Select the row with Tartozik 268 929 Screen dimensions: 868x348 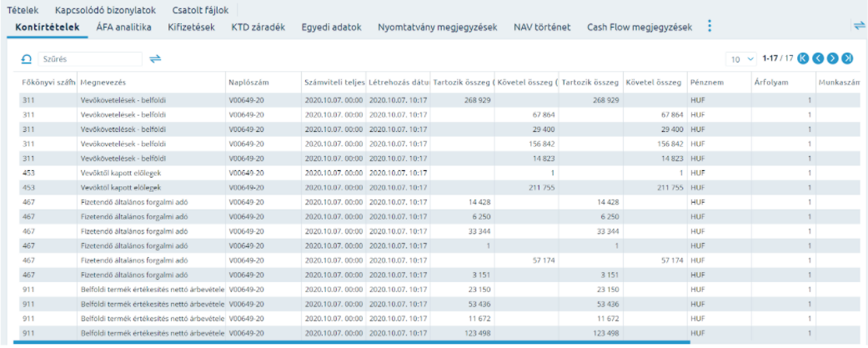click(x=440, y=100)
